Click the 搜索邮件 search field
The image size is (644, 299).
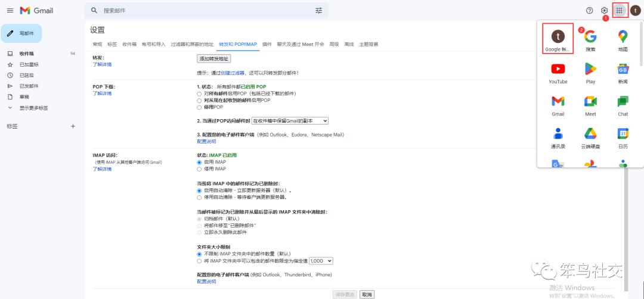click(203, 11)
